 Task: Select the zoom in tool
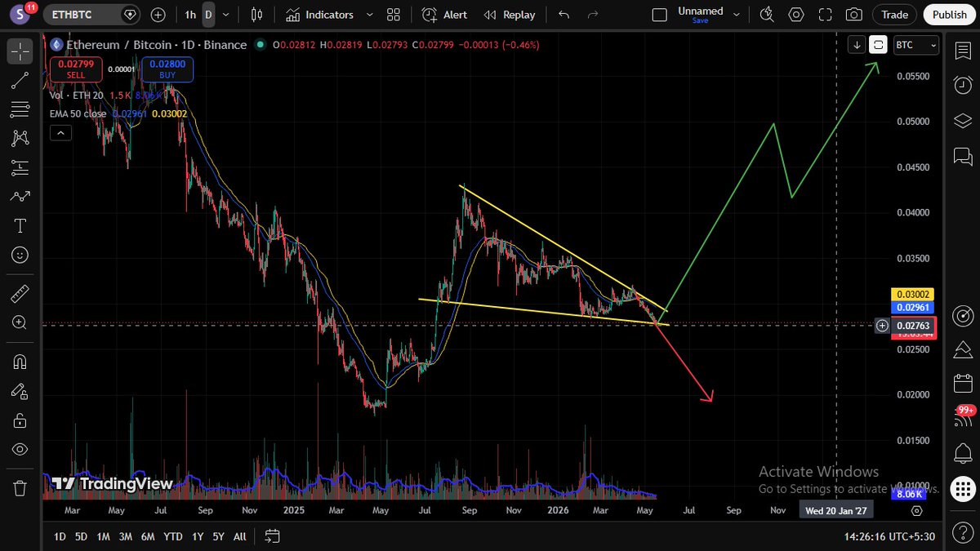click(x=20, y=322)
